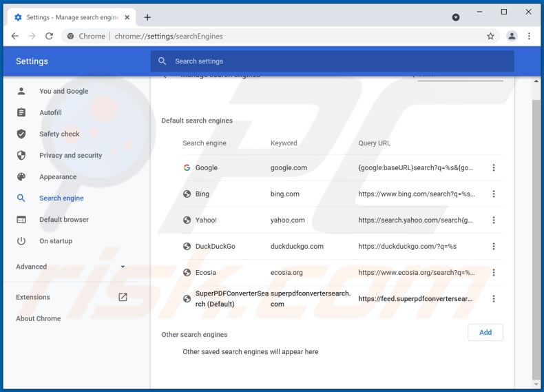Click the vertical scrollbar thumb
Image resolution: width=544 pixels, height=392 pixels.
(536, 240)
